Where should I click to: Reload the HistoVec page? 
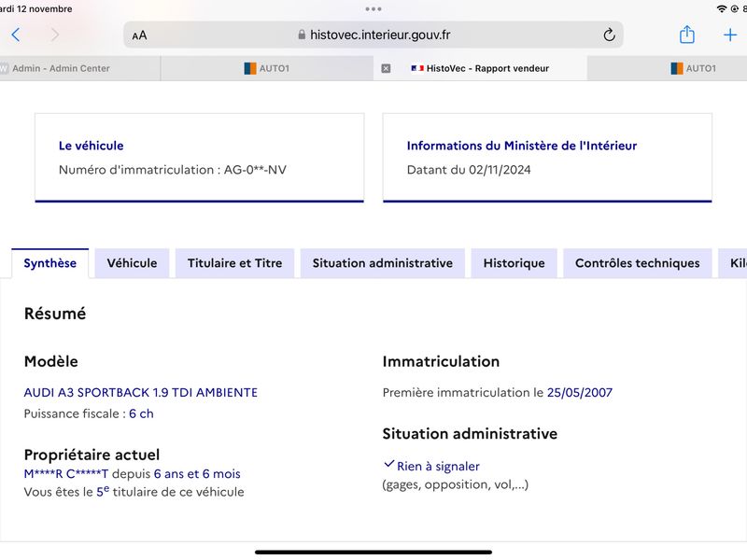pos(609,35)
